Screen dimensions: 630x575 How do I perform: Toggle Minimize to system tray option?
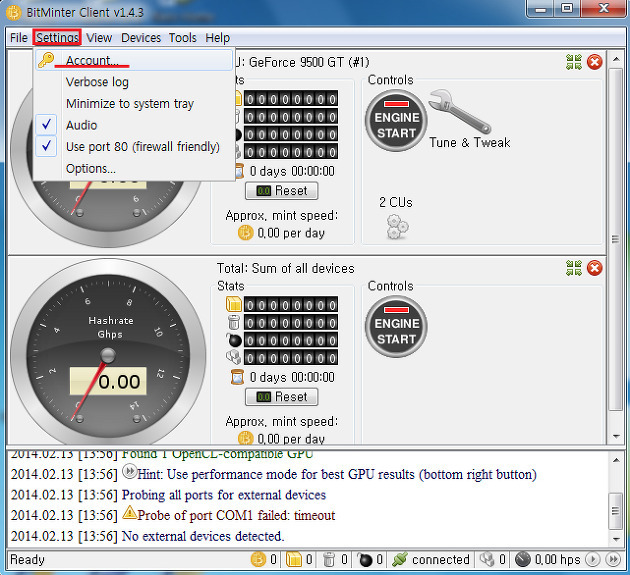coord(133,104)
